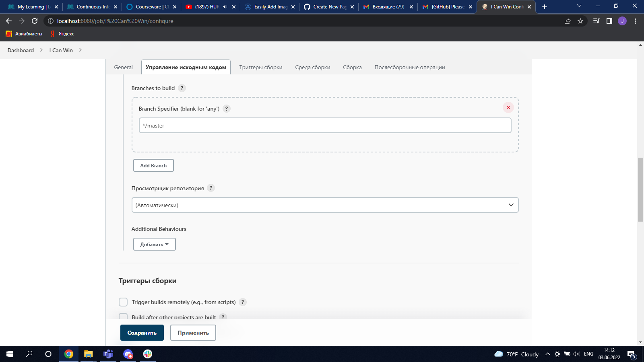Open the Chrome tab search dropdown
644x362 pixels.
[x=579, y=6]
